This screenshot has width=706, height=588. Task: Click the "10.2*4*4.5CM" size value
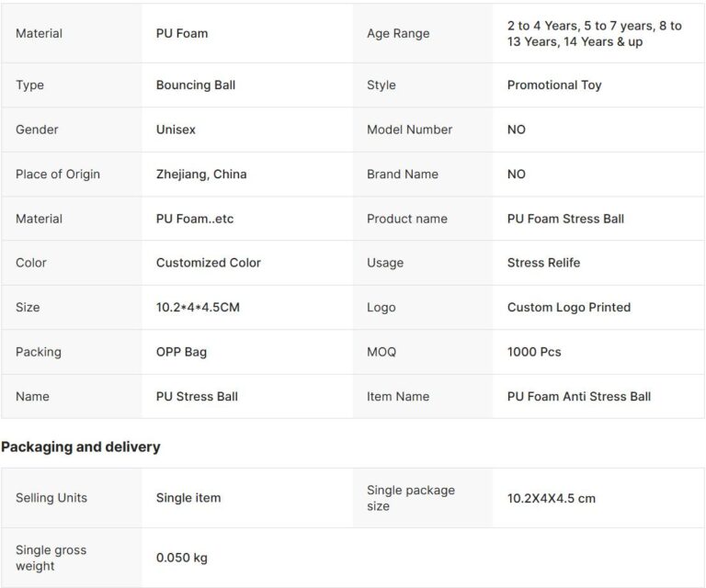point(198,307)
